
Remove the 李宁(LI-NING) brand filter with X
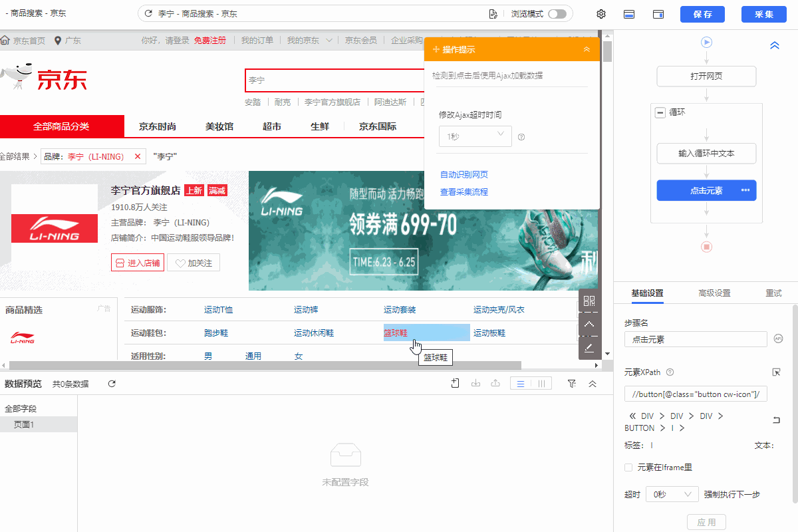click(138, 156)
